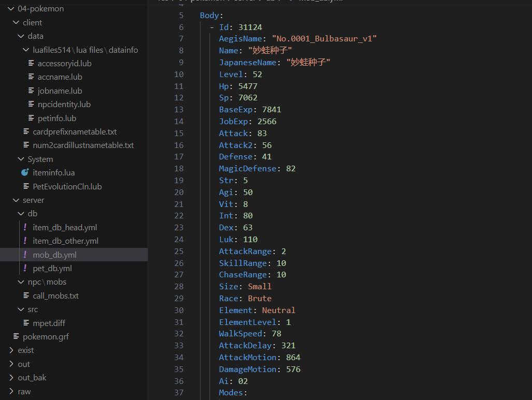Image resolution: width=532 pixels, height=400 pixels.
Task: Click the file icon beside accessoryid.lub
Action: coord(32,64)
